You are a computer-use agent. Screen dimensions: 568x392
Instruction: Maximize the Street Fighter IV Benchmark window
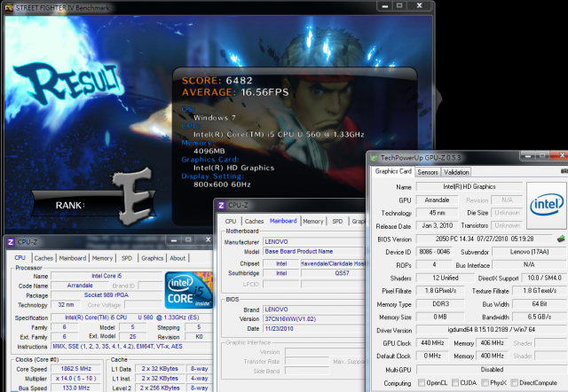tap(399, 6)
